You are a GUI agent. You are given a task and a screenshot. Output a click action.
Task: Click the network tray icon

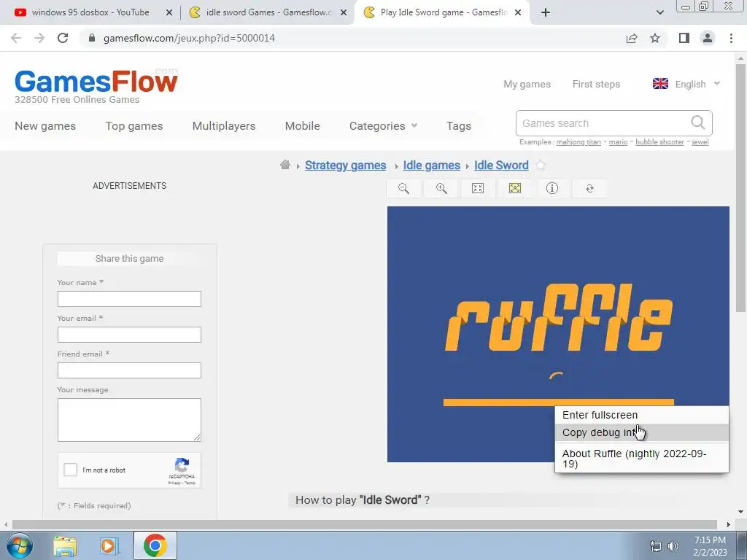coord(656,546)
